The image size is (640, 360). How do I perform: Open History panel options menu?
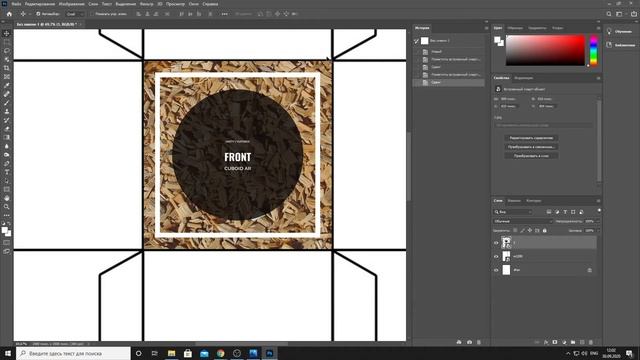[486, 28]
